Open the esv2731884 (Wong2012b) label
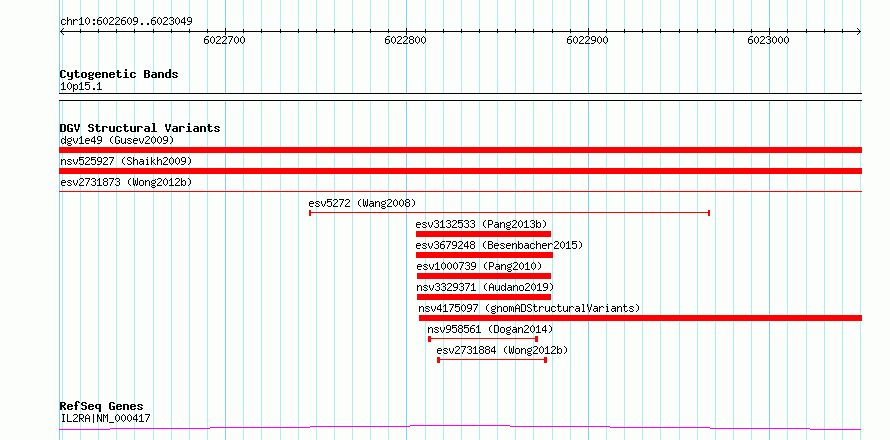 coord(502,350)
